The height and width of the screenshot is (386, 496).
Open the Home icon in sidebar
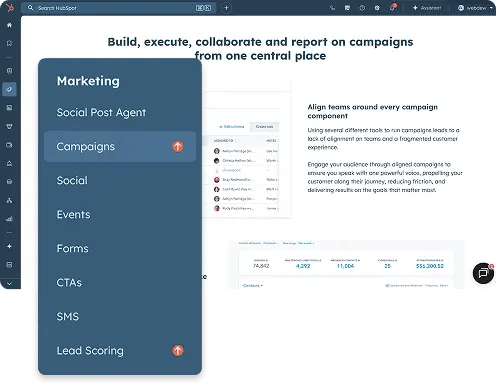click(9, 25)
